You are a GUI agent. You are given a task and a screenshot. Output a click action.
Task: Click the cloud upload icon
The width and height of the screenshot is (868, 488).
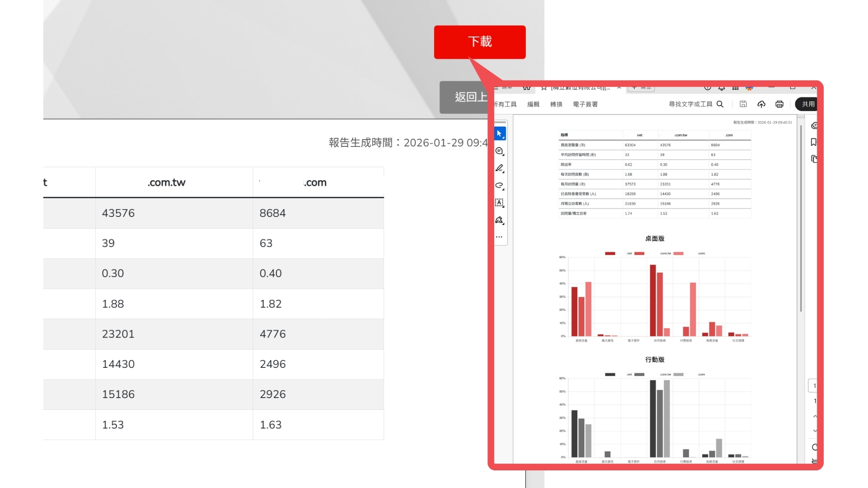click(x=761, y=104)
